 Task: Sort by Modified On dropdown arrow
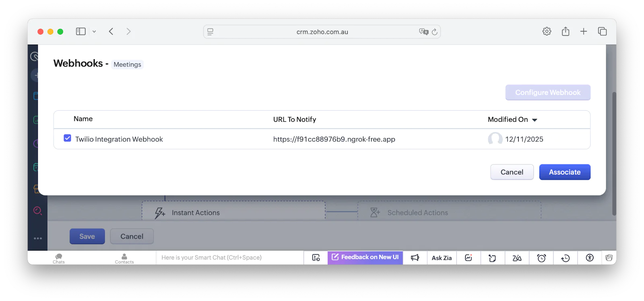coord(535,120)
